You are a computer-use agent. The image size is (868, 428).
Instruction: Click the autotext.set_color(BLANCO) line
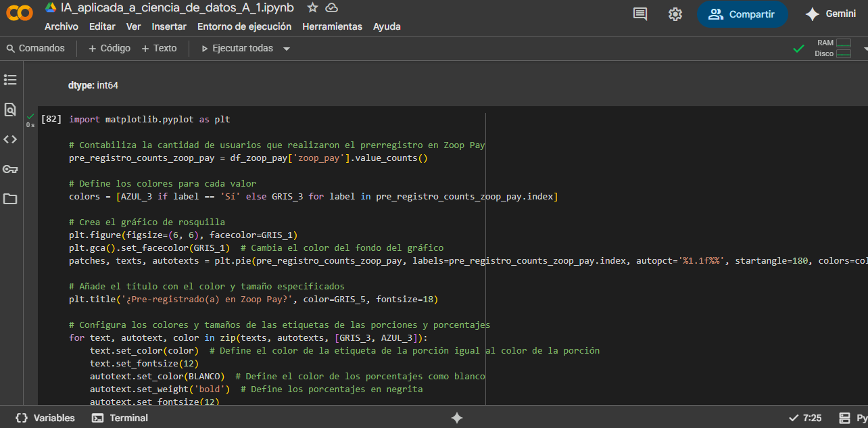(287, 376)
